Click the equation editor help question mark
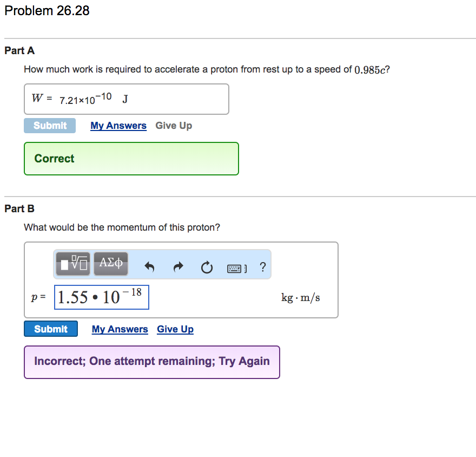 pyautogui.click(x=263, y=266)
